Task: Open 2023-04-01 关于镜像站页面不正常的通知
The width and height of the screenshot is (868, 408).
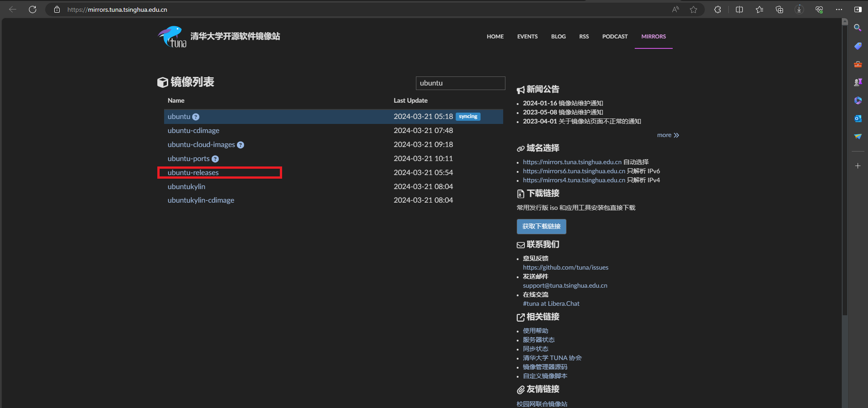Action: [582, 121]
